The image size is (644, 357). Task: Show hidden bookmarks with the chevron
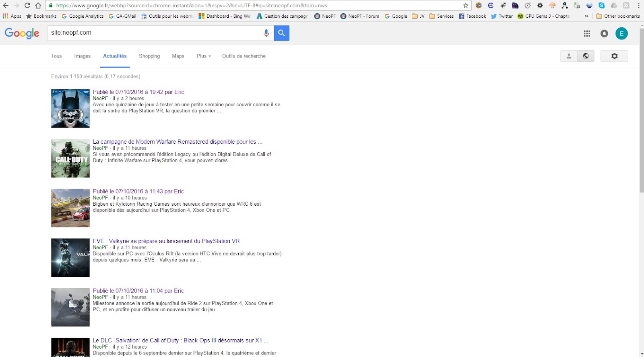(x=586, y=16)
